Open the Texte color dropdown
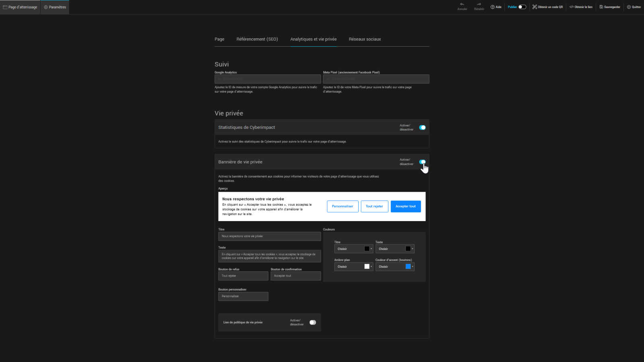Screen dimensions: 644x362 pyautogui.click(x=395, y=249)
